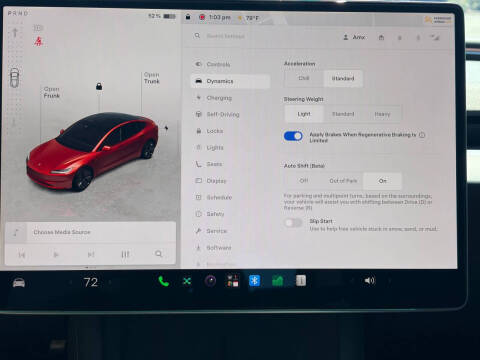Set Auto Shift to Out of Park
Image resolution: width=480 pixels, height=360 pixels.
pos(343,181)
